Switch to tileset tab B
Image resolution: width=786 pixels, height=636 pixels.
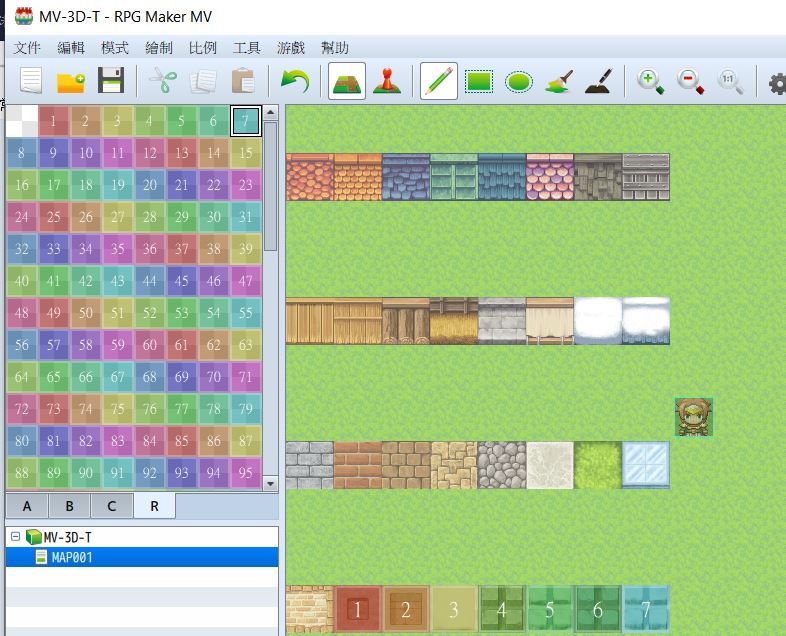click(70, 506)
